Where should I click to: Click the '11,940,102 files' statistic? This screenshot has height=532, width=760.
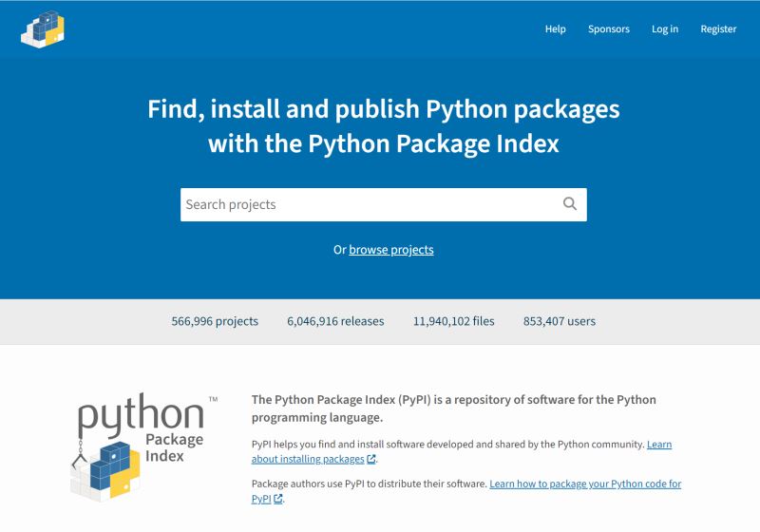(x=453, y=321)
